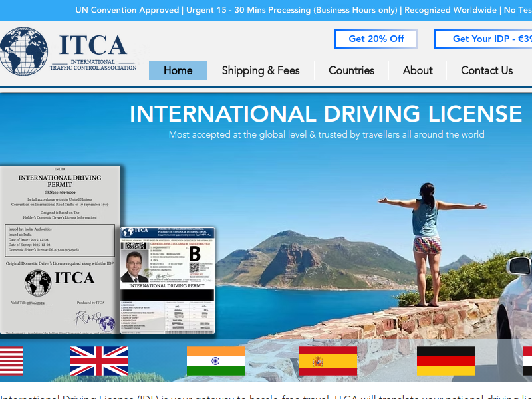Image resolution: width=532 pixels, height=399 pixels.
Task: Click the 'Most accepted at the global level' subtitle
Action: click(x=327, y=135)
